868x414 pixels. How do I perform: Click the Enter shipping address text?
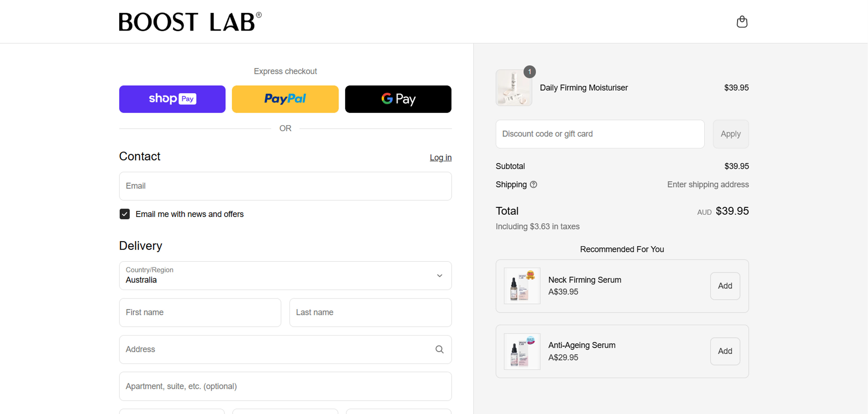coord(708,185)
